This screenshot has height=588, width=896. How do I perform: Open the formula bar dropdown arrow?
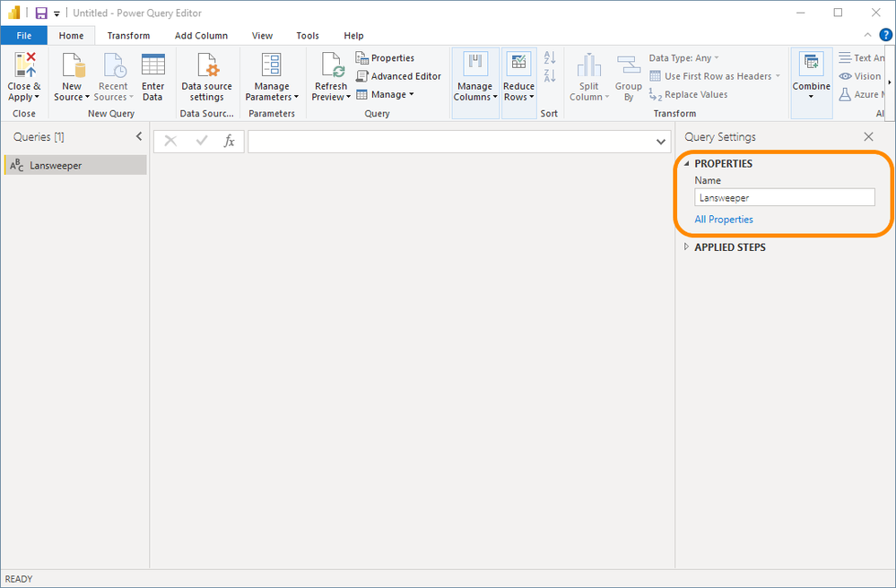click(x=661, y=142)
